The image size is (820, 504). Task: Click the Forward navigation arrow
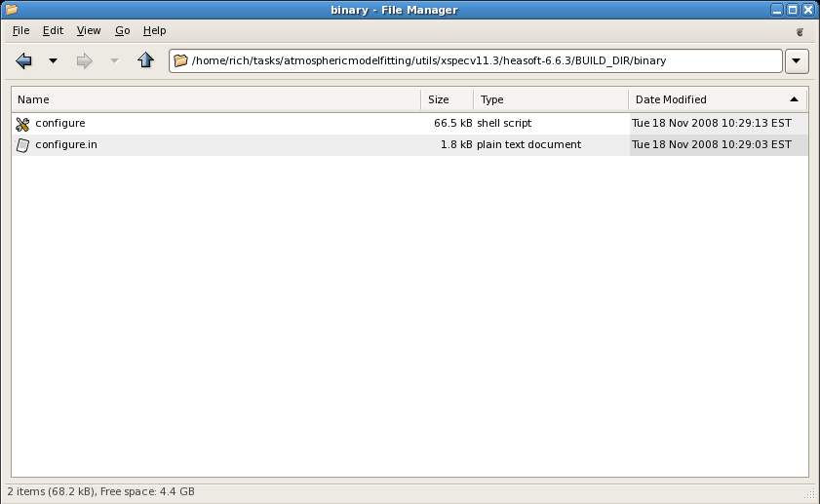[85, 60]
